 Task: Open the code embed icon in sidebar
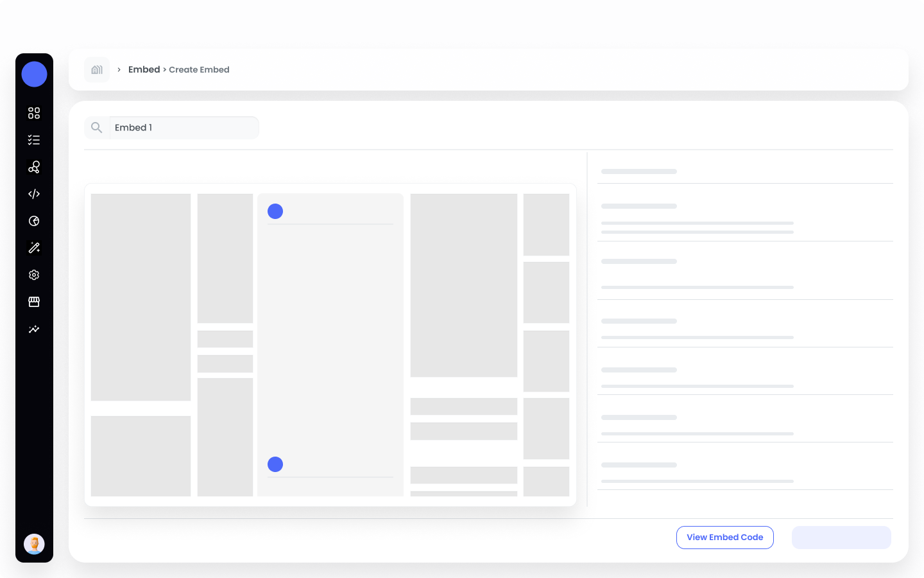tap(34, 194)
